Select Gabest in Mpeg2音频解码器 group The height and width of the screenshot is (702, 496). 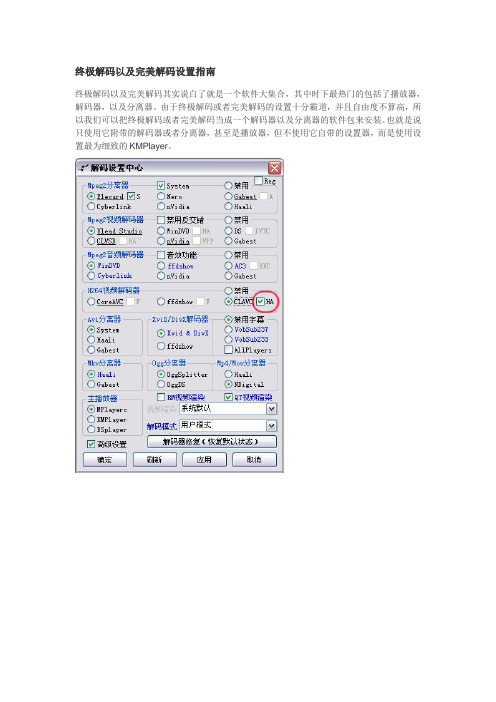(228, 276)
